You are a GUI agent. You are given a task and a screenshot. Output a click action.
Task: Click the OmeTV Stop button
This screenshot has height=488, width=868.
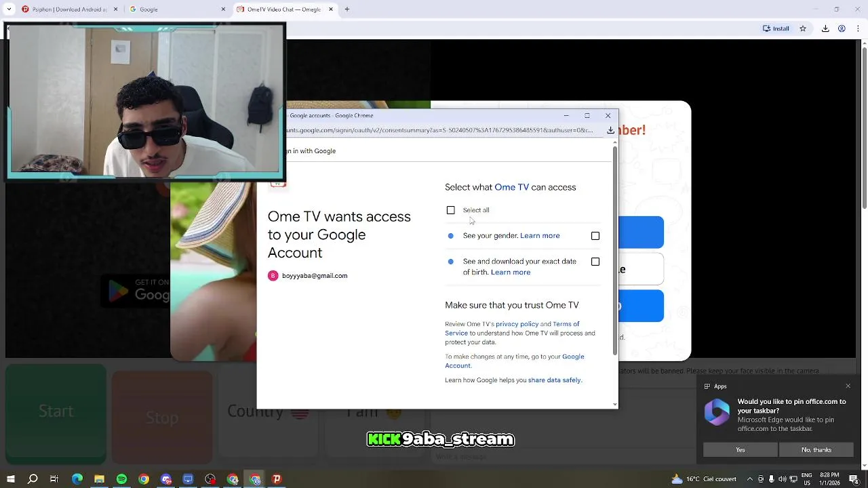tap(162, 417)
